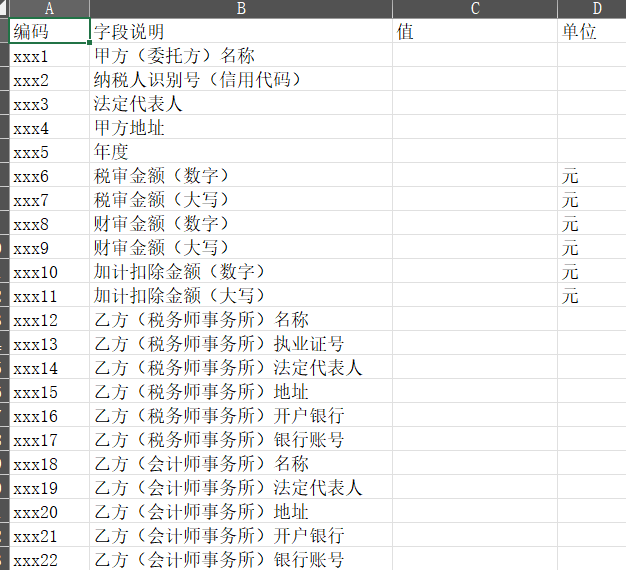Select cell containing xxx2
The width and height of the screenshot is (626, 570).
[x=50, y=79]
